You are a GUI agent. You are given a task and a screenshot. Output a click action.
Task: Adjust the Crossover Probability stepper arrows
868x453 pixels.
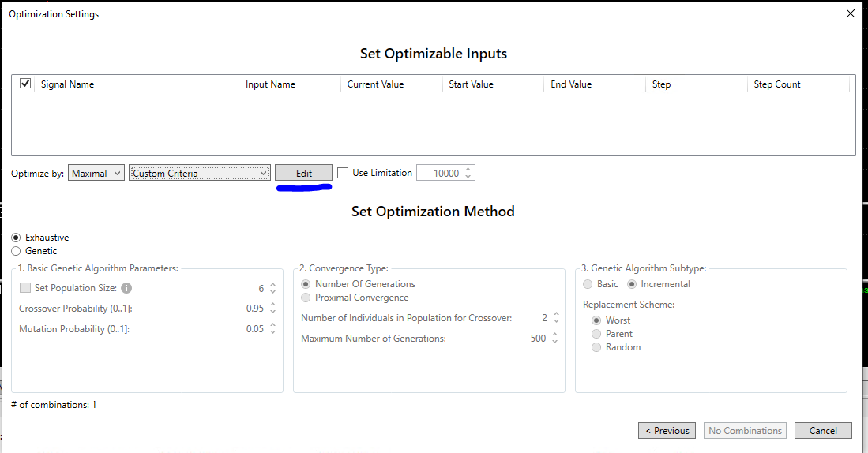[272, 309]
